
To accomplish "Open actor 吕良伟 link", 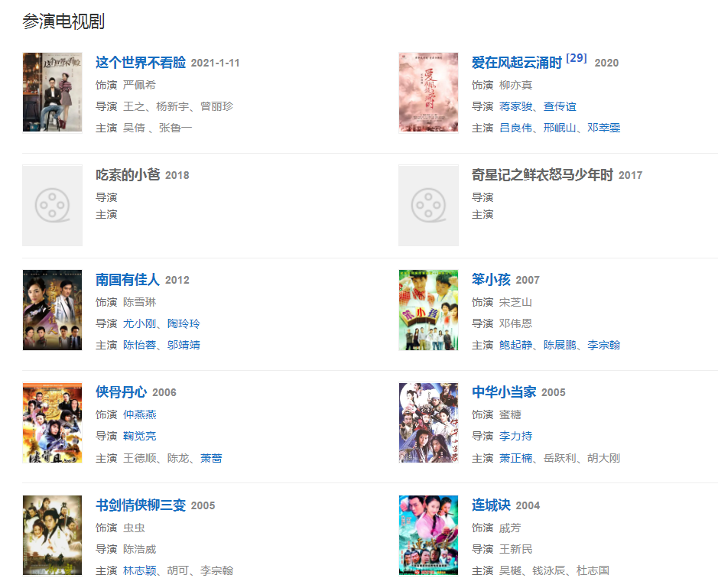I will click(515, 128).
